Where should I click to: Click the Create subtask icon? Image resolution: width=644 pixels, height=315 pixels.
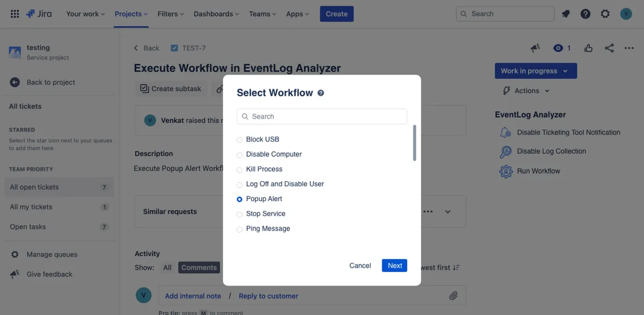click(x=144, y=89)
